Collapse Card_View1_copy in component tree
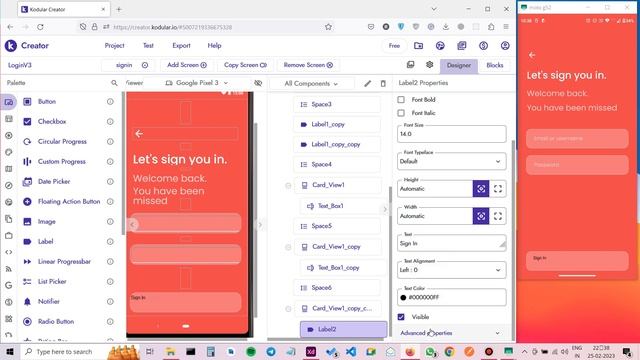This screenshot has width=640, height=360. point(288,247)
